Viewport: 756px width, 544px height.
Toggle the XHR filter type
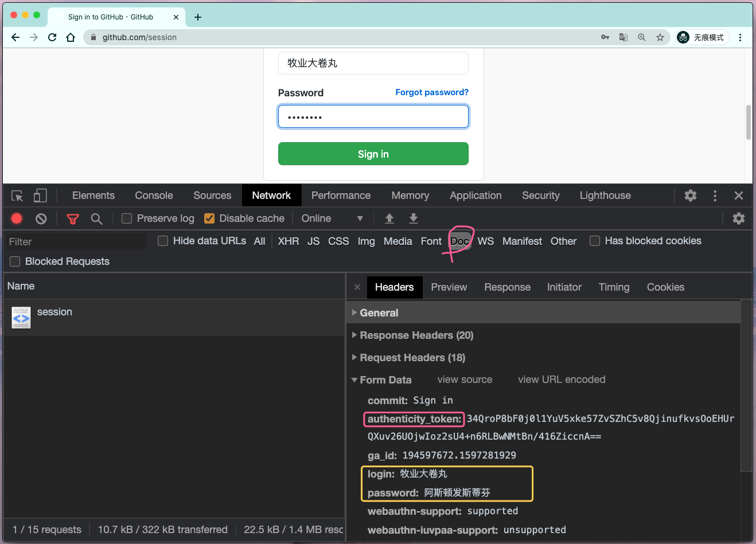(x=289, y=241)
